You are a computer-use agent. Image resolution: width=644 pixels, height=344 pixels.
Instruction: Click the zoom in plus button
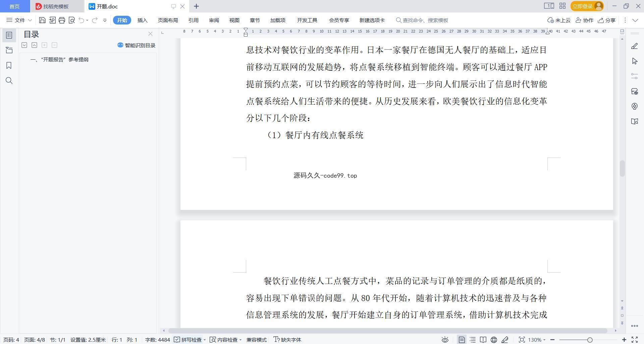point(624,340)
